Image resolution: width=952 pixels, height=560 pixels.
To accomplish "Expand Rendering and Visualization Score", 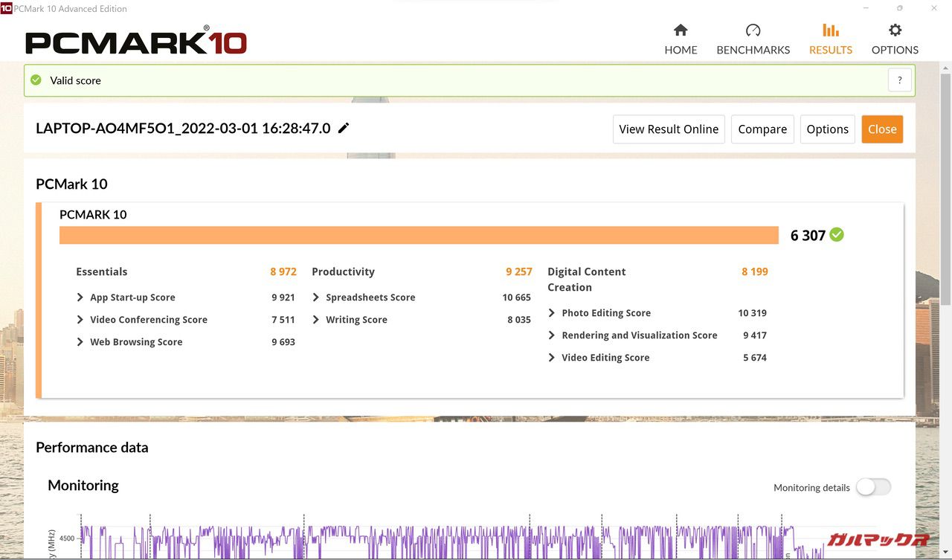I will coord(552,335).
